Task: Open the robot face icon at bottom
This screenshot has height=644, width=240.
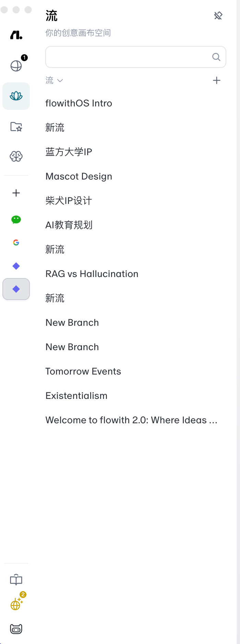Action: click(x=16, y=629)
